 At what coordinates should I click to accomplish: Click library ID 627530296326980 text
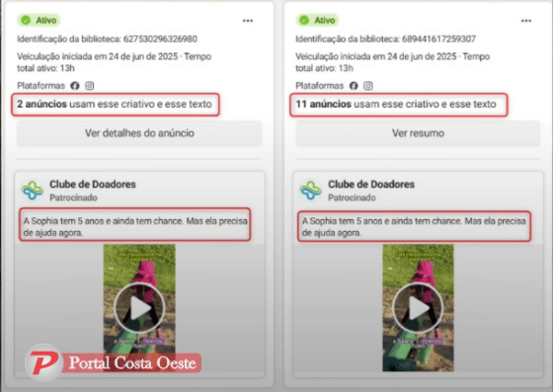point(107,39)
